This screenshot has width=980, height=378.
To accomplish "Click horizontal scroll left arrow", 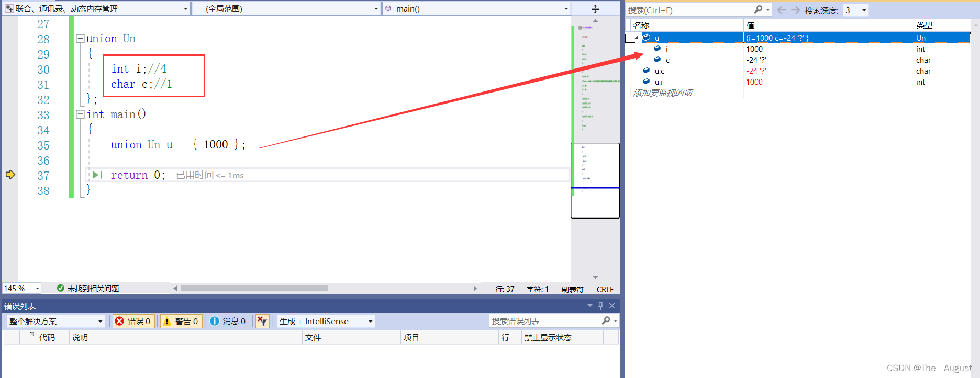I will (175, 288).
